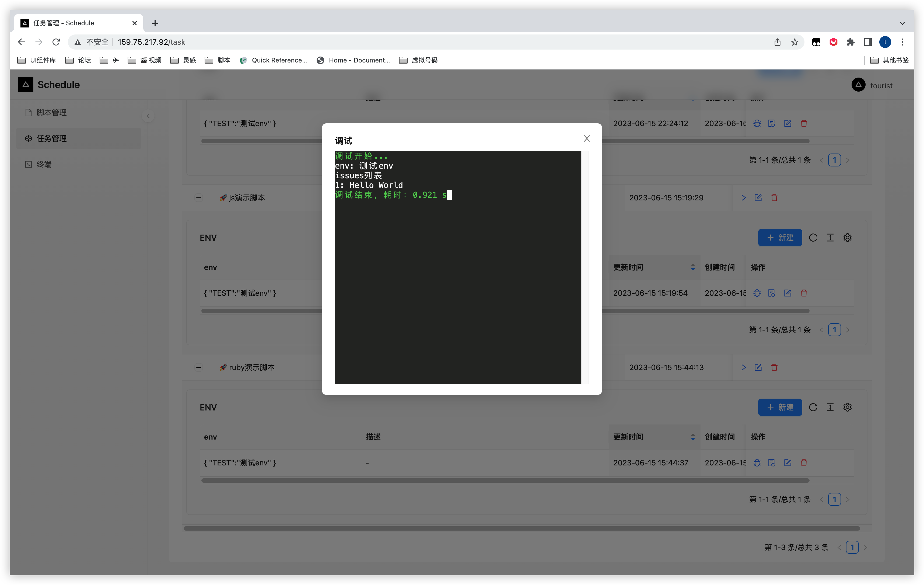
Task: Edit the env in 22:24:12 row
Action: click(788, 124)
